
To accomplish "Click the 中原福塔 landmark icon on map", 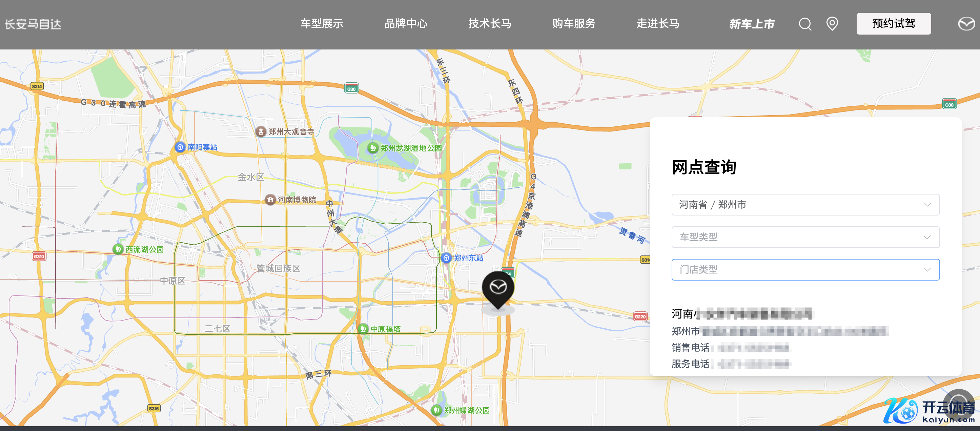I will [363, 329].
